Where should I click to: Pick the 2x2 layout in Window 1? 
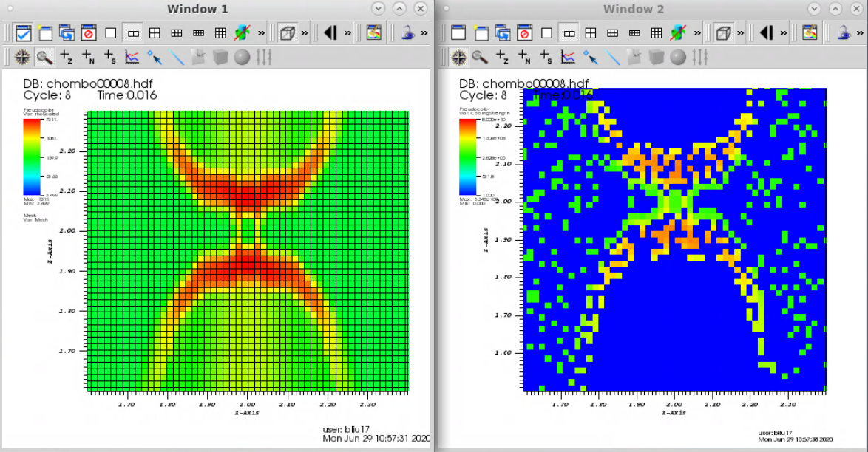click(155, 33)
